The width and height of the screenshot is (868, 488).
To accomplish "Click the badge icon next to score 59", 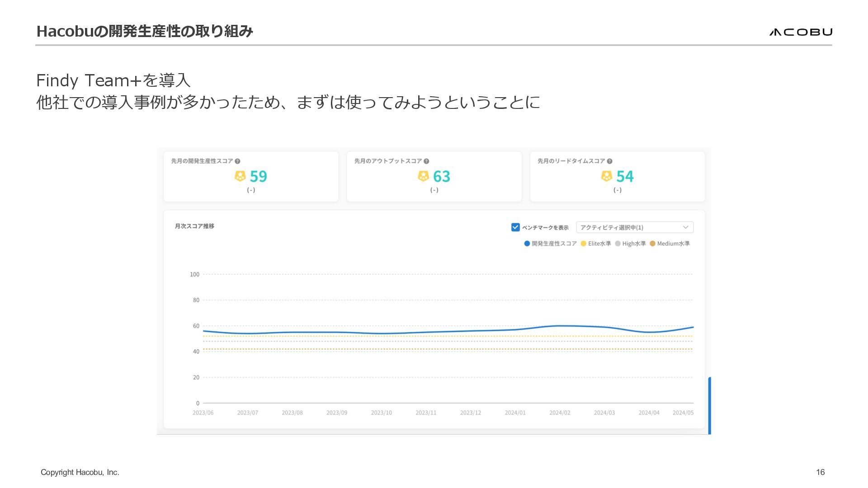I will click(240, 176).
